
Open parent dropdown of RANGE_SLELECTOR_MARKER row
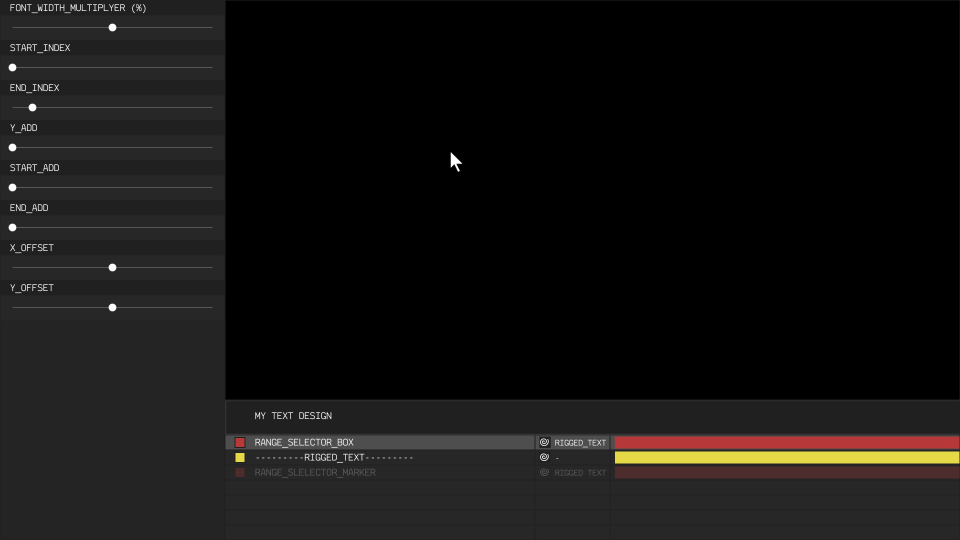[x=580, y=473]
